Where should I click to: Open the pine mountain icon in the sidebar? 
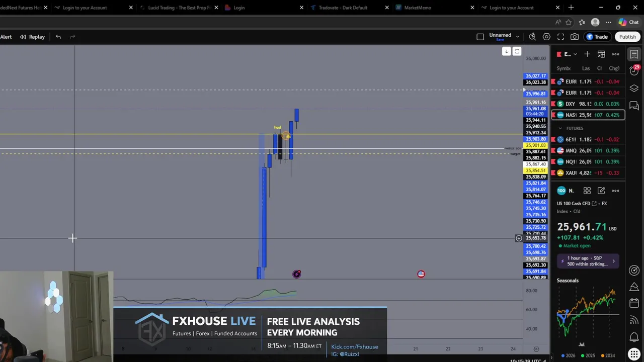[x=634, y=287]
